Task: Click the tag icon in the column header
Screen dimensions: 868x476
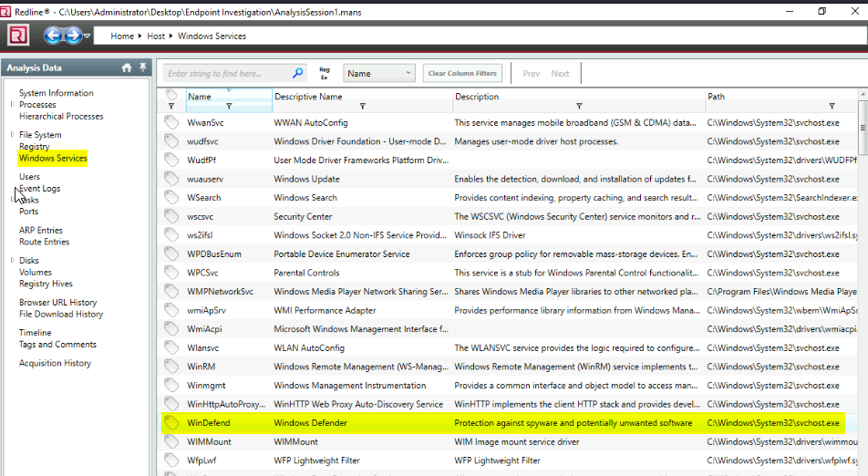Action: tap(171, 95)
